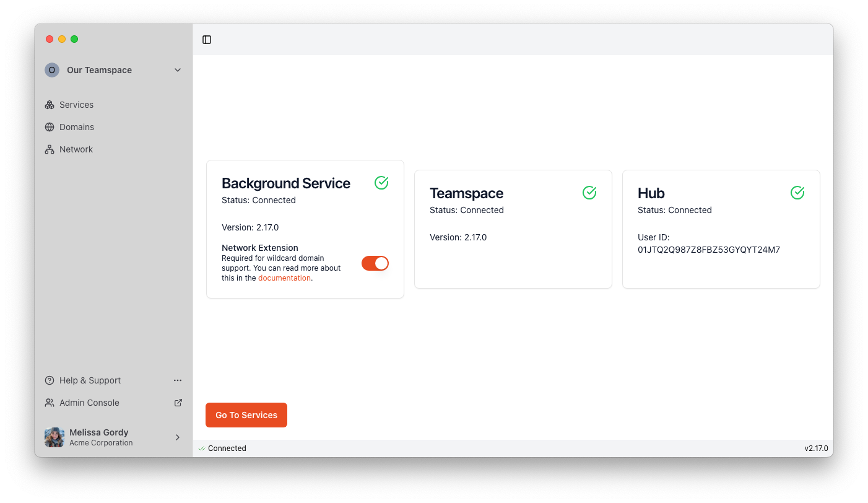The image size is (868, 503).
Task: Open the documentation link
Action: pyautogui.click(x=284, y=278)
